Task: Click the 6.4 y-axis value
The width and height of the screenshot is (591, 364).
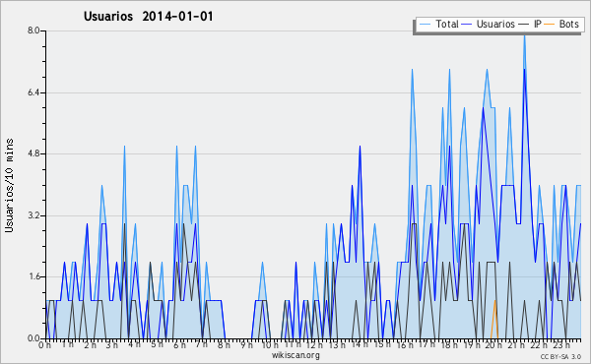Action: coord(33,92)
